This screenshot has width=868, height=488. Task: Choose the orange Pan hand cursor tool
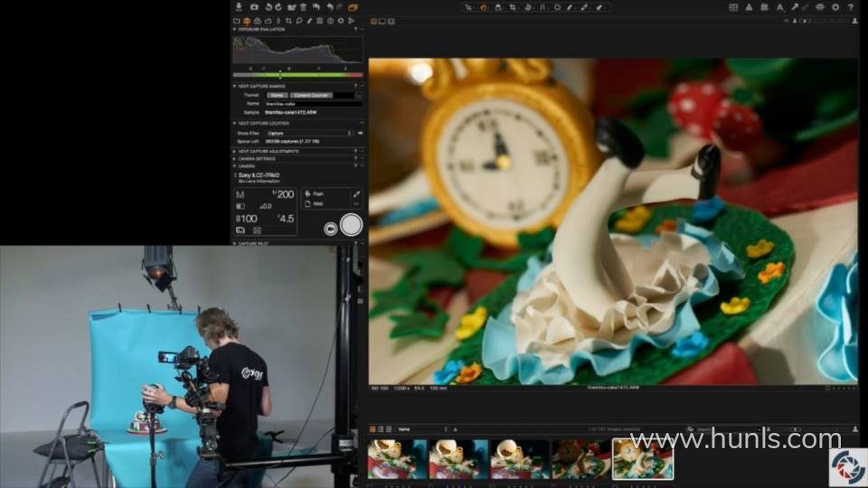[483, 7]
